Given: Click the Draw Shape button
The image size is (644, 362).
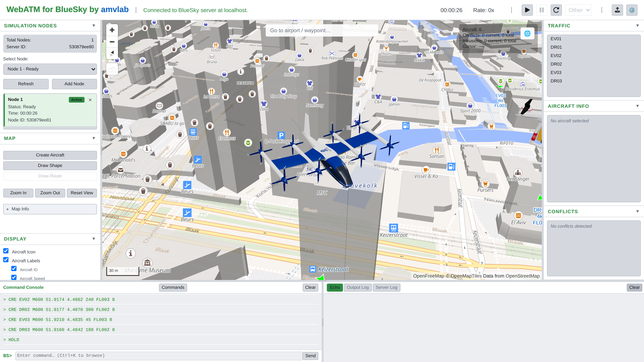Looking at the screenshot, I should pyautogui.click(x=50, y=166).
